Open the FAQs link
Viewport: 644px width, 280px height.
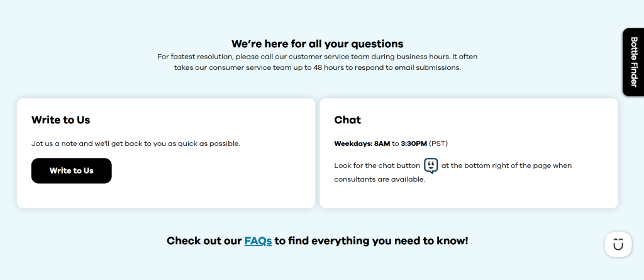point(258,241)
